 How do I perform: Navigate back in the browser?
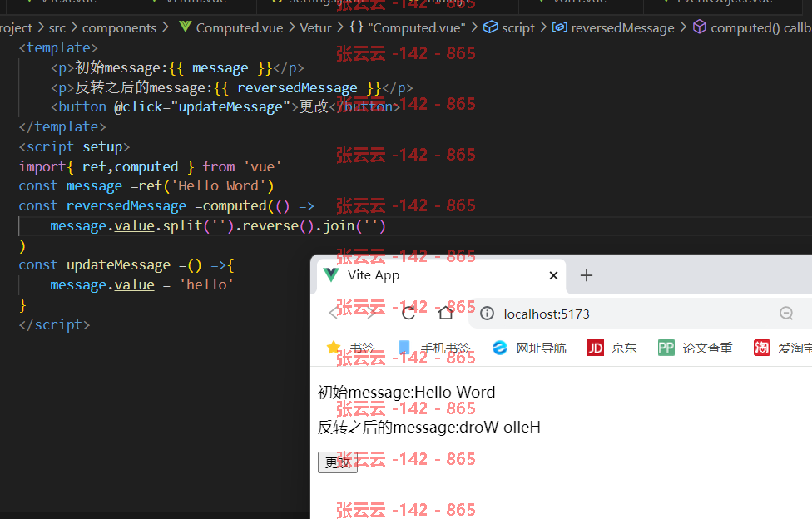(x=333, y=313)
